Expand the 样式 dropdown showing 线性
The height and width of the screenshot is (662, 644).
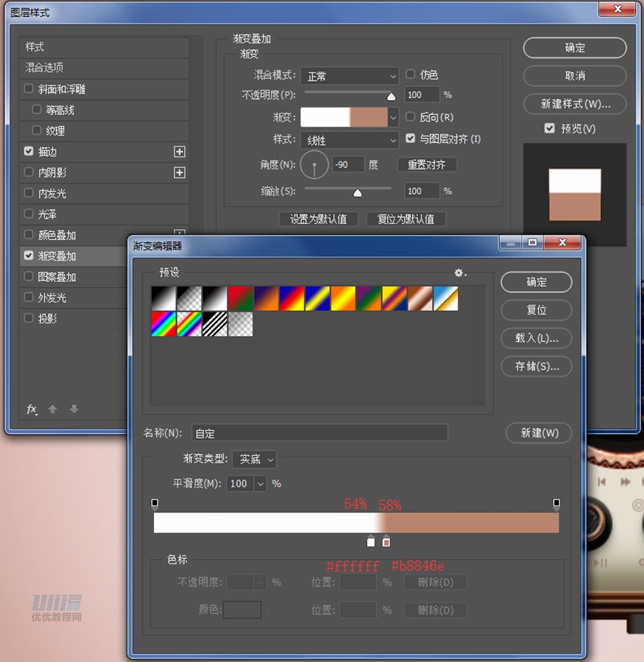pos(349,140)
